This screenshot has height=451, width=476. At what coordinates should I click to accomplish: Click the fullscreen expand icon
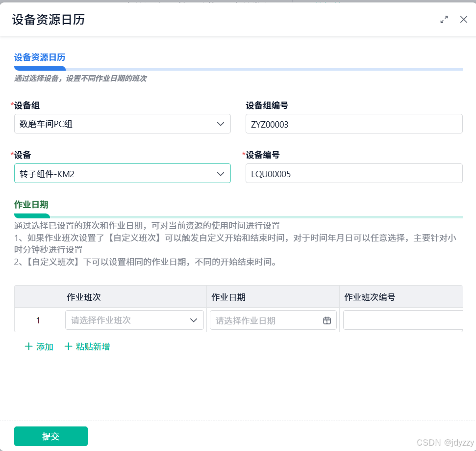(444, 20)
